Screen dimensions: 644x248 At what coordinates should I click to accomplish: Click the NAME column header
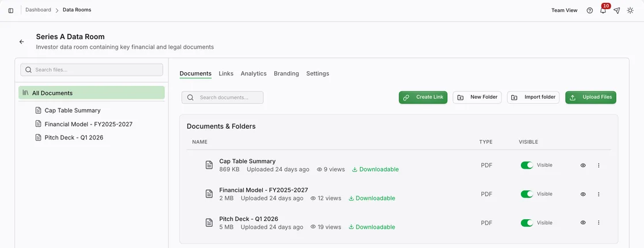coord(200,142)
